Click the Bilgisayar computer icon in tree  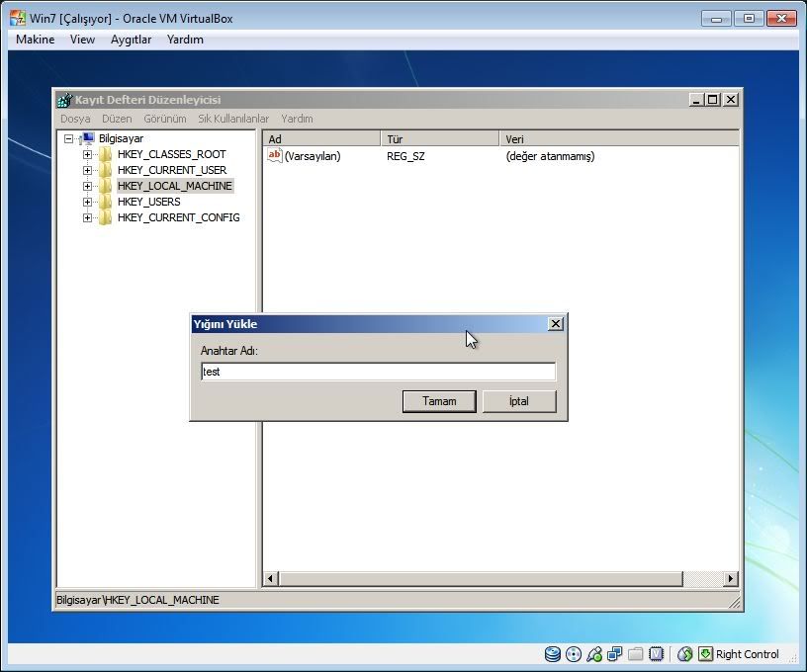(x=87, y=138)
